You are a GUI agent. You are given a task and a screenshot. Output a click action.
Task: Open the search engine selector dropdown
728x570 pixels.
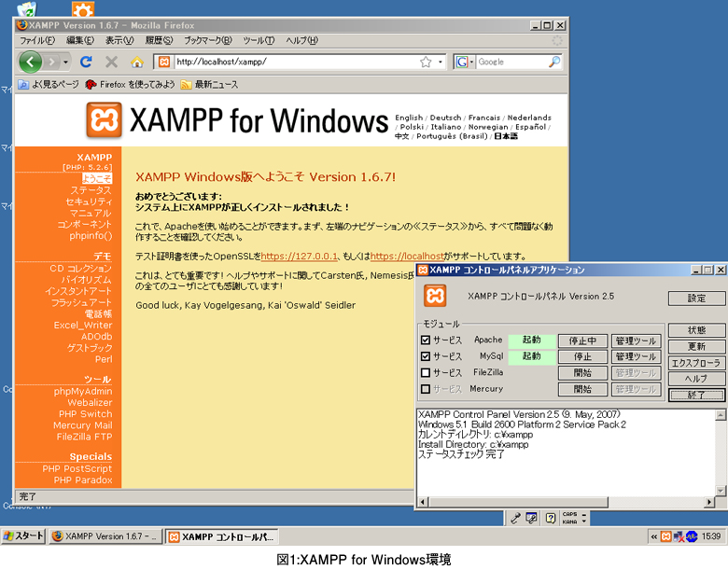471,62
